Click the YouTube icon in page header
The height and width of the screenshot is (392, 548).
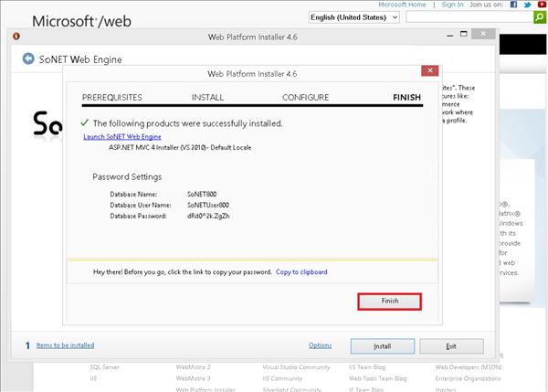542,5
